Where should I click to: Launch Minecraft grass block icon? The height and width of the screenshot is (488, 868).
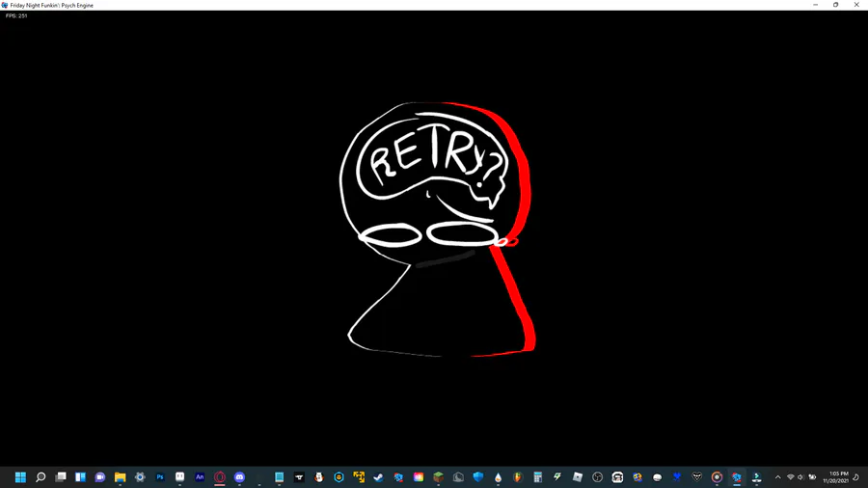click(439, 477)
